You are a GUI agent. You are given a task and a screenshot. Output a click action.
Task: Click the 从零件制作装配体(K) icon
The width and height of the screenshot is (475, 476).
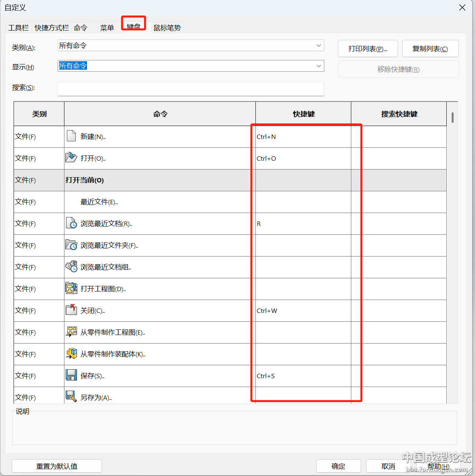[71, 353]
